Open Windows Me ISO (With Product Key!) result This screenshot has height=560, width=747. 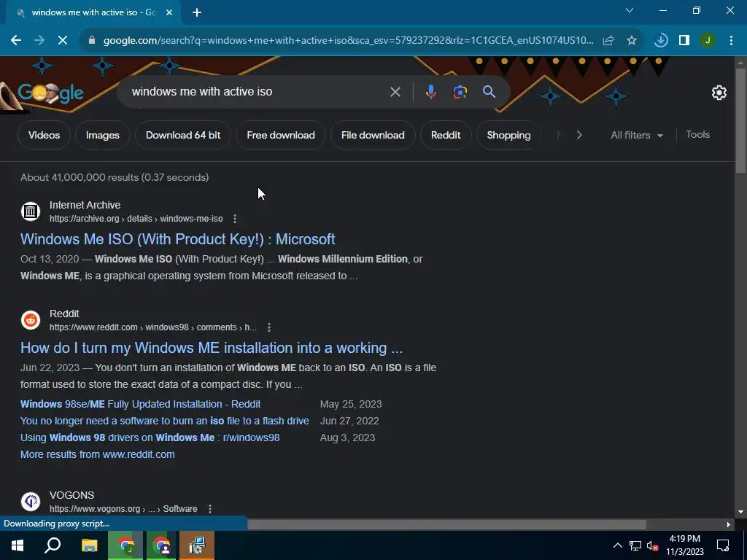pos(177,239)
